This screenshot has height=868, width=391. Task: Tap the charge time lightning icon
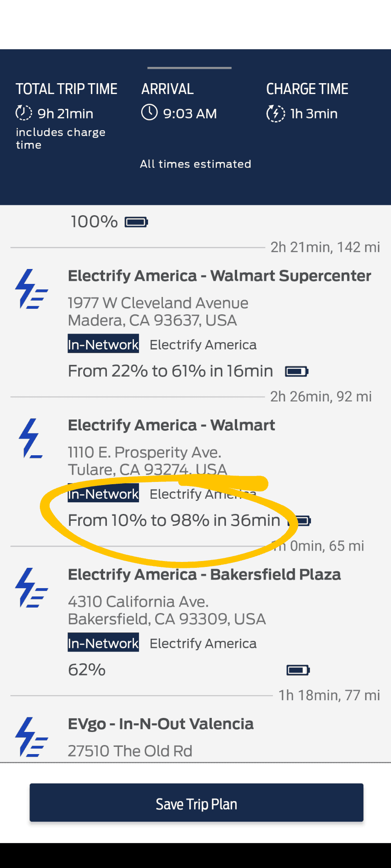(x=276, y=113)
